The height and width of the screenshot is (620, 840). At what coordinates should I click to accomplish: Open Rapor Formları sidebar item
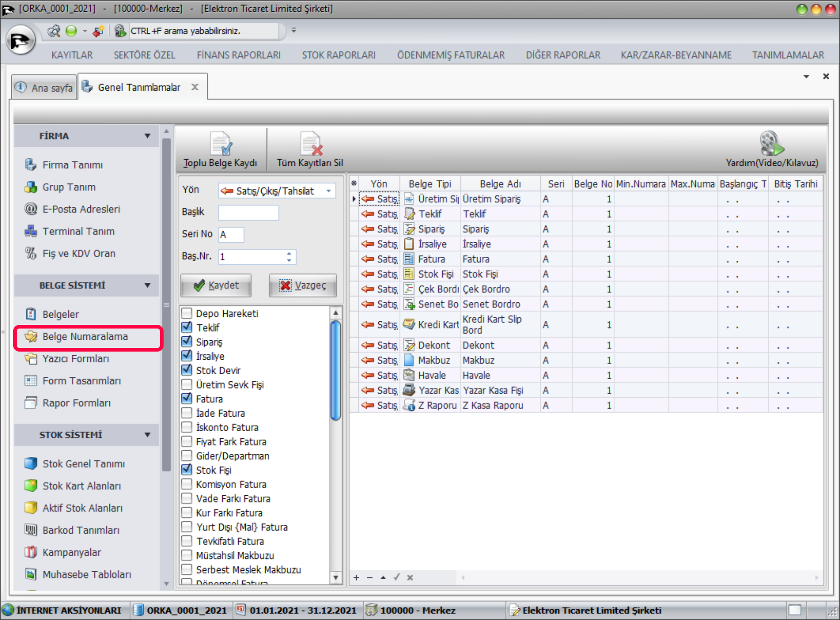coord(68,403)
